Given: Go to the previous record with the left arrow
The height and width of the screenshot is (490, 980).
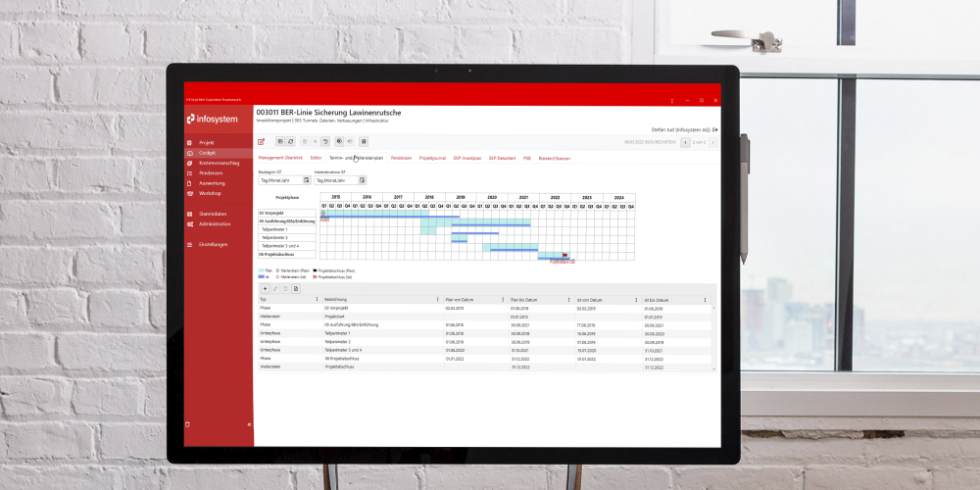Looking at the screenshot, I should point(685,142).
